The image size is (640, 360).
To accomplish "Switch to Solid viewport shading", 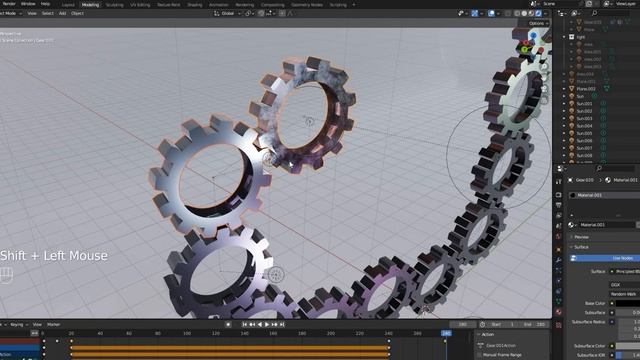I will point(524,13).
